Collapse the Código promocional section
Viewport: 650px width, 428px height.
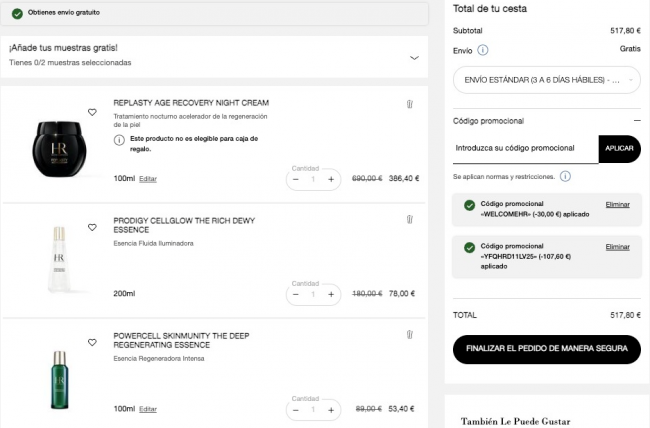(635, 121)
